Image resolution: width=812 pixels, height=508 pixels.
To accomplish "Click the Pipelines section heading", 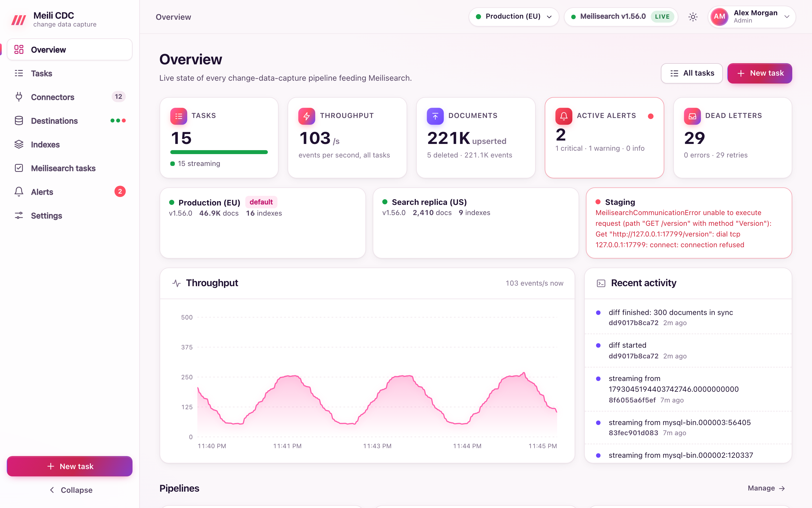I will pyautogui.click(x=179, y=488).
